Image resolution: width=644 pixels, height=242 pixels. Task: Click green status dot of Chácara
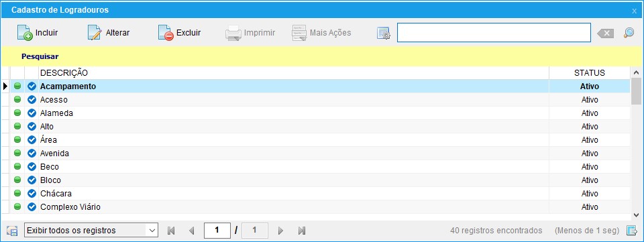click(17, 193)
